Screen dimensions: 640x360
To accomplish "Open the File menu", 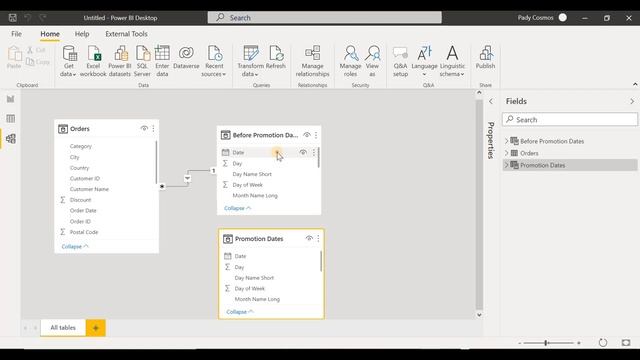I will [x=16, y=34].
